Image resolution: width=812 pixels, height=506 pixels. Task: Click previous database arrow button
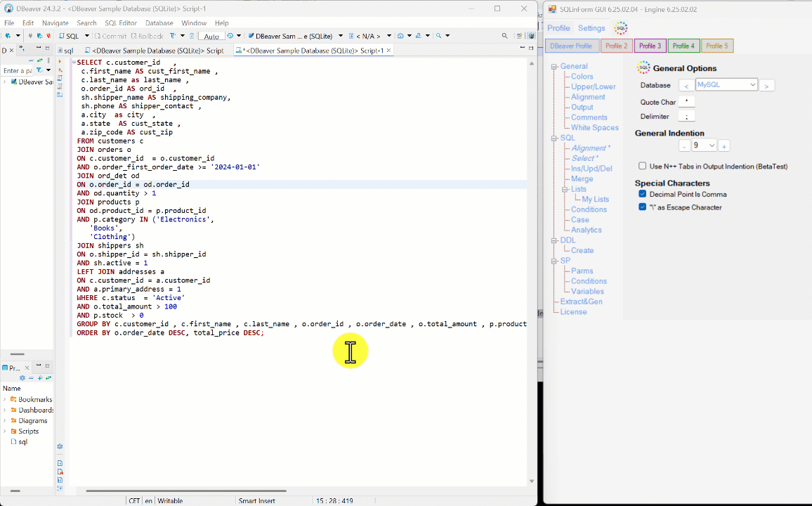tap(686, 86)
